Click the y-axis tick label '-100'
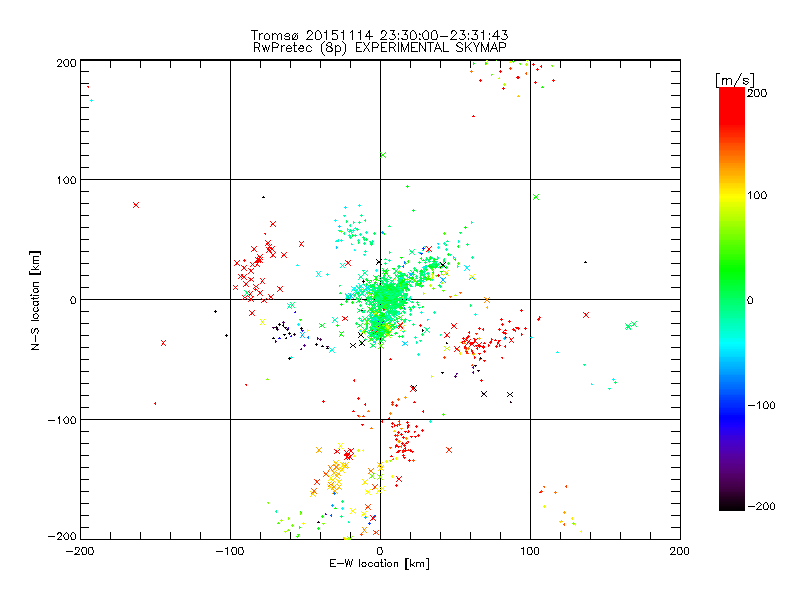Viewport: 800px width, 600px height. [62, 420]
